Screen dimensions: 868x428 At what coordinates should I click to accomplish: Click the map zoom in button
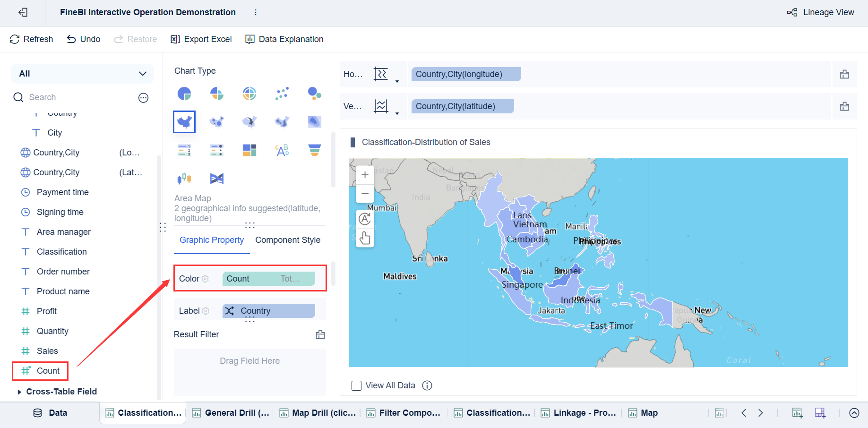365,175
